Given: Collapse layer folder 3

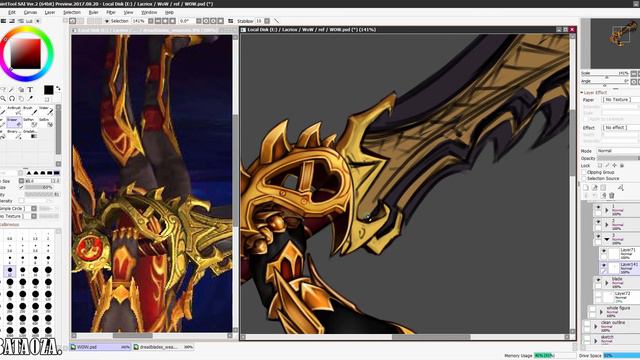Looking at the screenshot, I should click(607, 239).
